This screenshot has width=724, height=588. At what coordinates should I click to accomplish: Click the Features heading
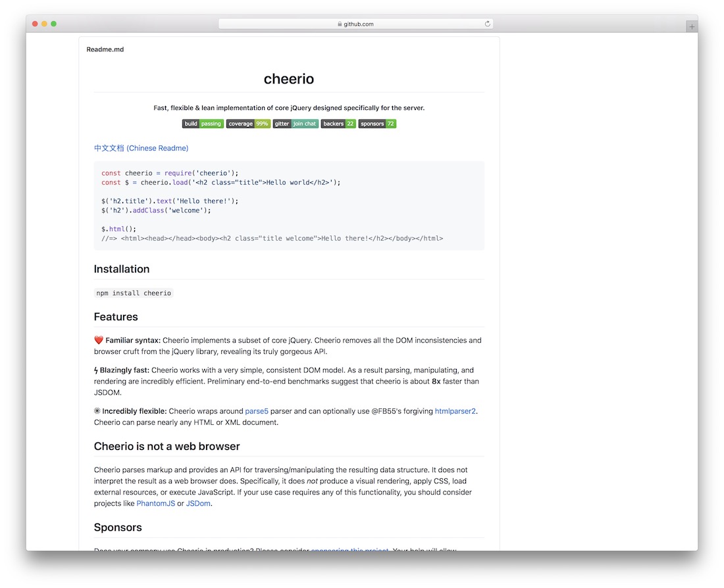[x=115, y=317]
